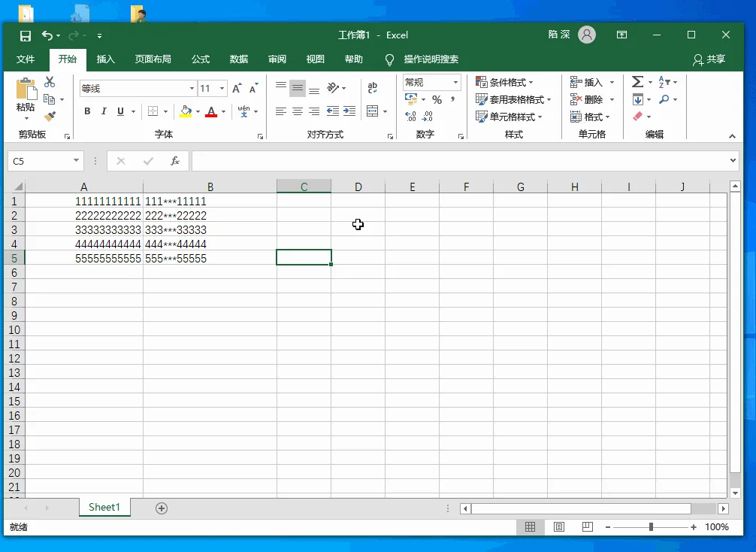
Task: Save the workbook with the floppy icon
Action: coord(25,35)
